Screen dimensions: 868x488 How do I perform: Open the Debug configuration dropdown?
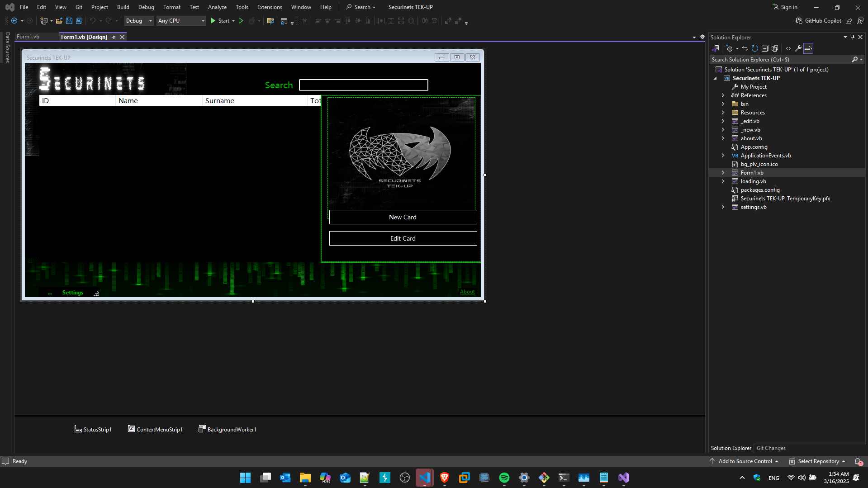click(139, 21)
